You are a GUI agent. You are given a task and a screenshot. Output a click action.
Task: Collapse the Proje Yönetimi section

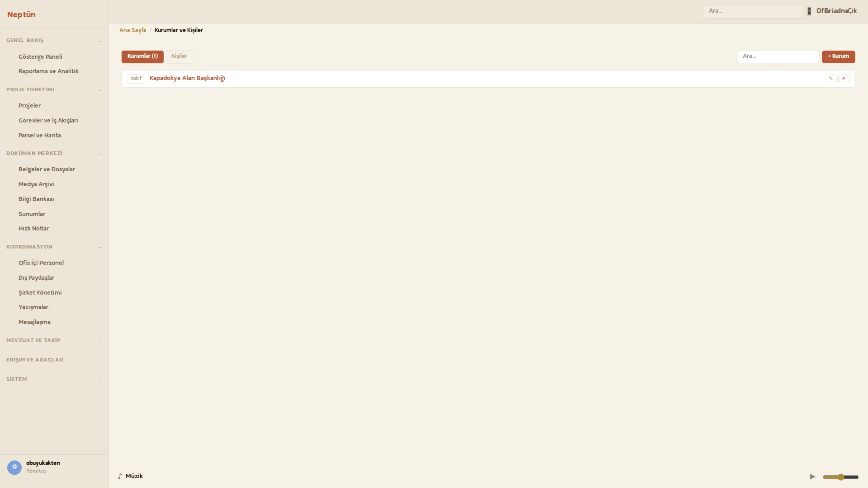coord(54,90)
